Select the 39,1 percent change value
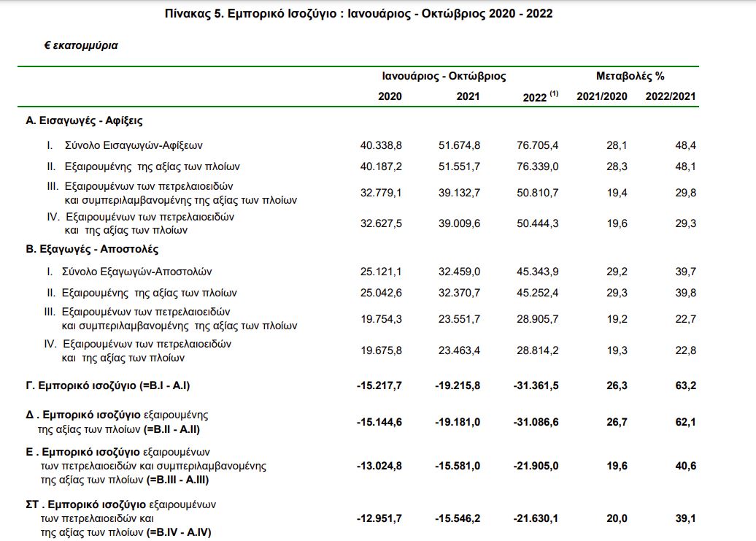The height and width of the screenshot is (541, 756). pos(686,519)
